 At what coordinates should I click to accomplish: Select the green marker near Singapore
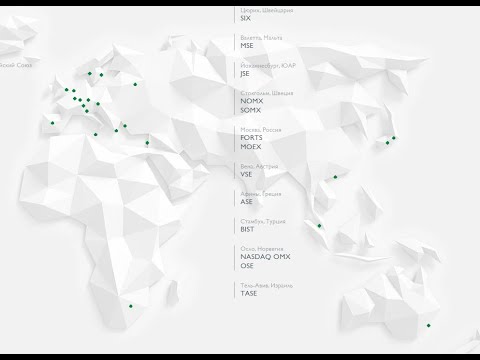(x=319, y=226)
